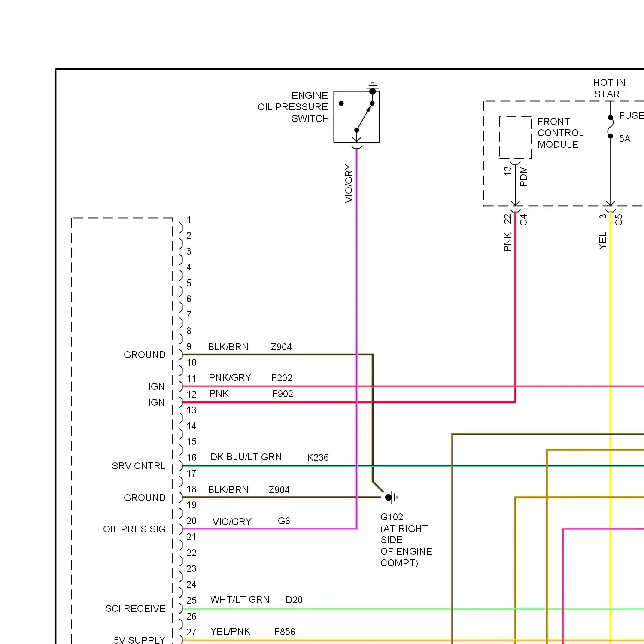
Task: Click the G102 ground symbol
Action: tap(391, 498)
